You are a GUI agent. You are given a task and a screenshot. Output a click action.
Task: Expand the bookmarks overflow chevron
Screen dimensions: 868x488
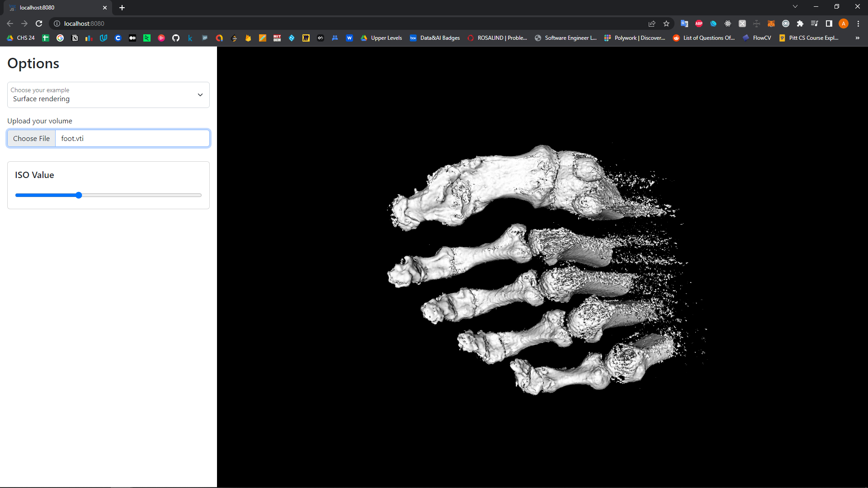pos(858,38)
